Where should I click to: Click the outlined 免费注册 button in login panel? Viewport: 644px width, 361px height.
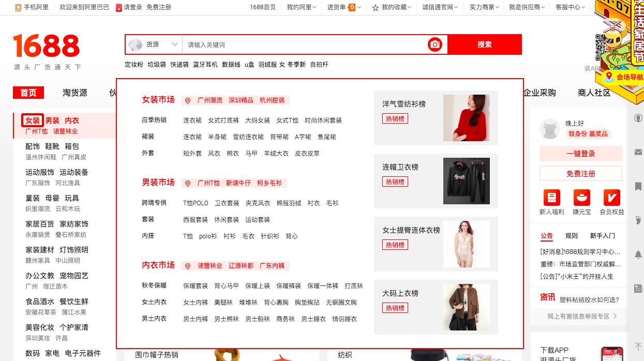pos(581,173)
